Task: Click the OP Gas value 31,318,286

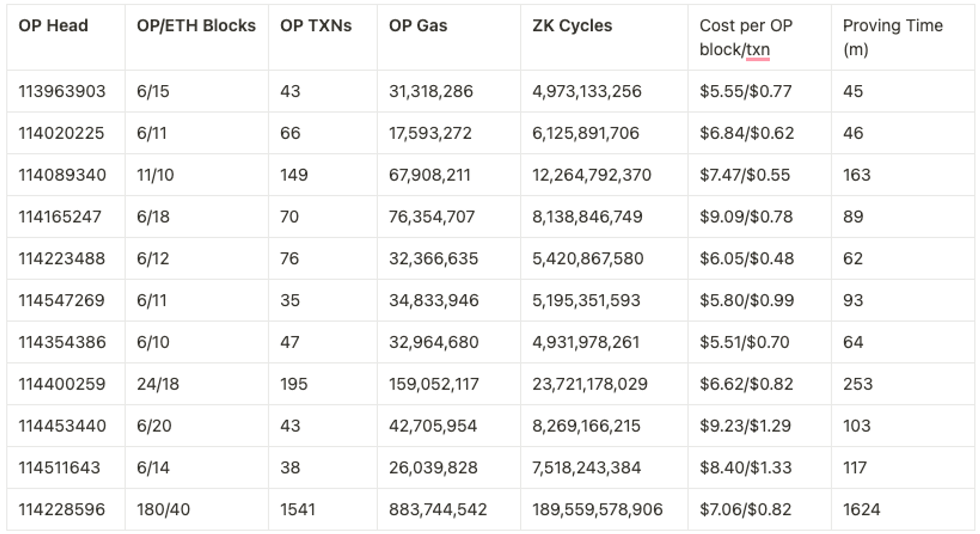Action: [x=431, y=91]
